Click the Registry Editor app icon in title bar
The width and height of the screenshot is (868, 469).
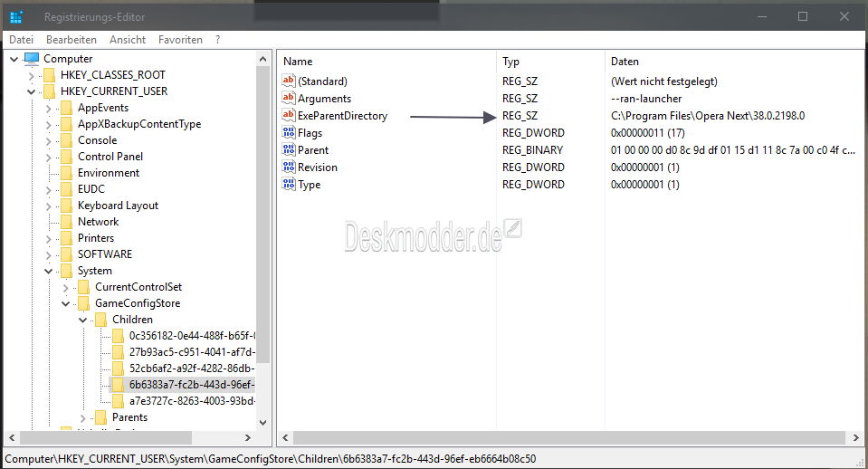click(16, 17)
